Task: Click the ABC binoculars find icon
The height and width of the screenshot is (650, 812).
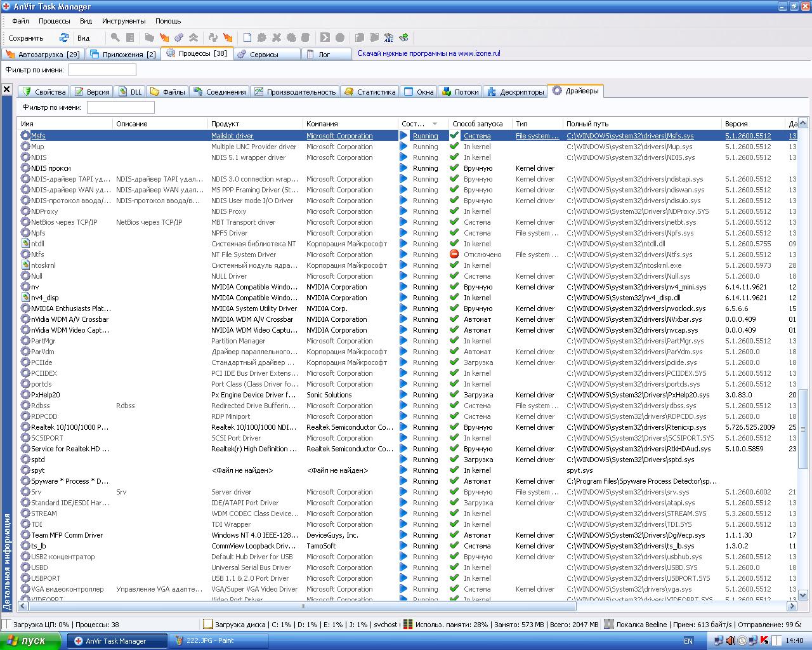Action: [x=389, y=38]
